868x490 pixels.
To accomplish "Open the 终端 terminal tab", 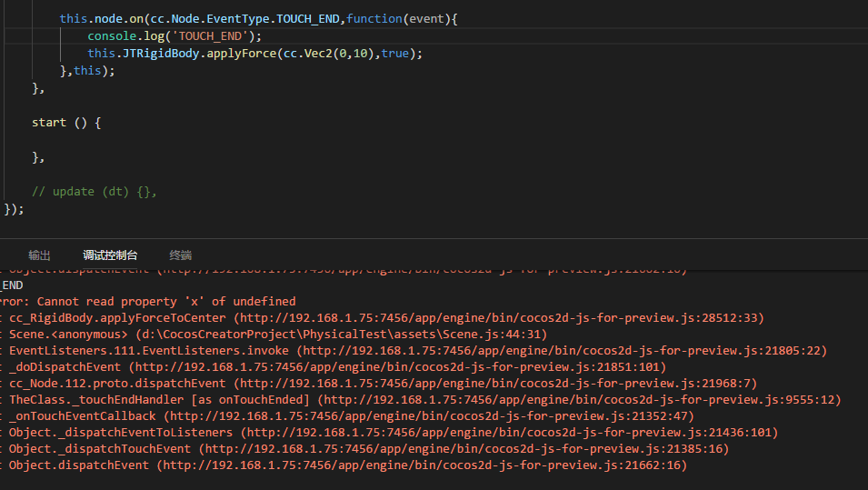I will coord(181,255).
